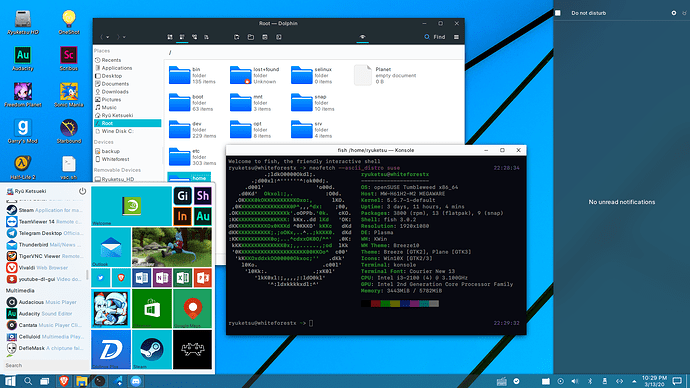This screenshot has width=690, height=388.
Task: Launch the In tile in start menu
Action: [182, 216]
